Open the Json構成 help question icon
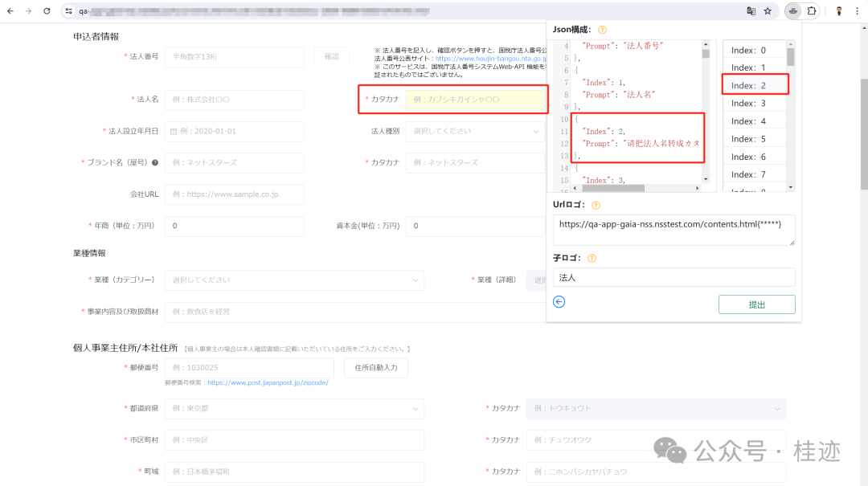Viewport: 868px width, 486px height. pos(601,29)
